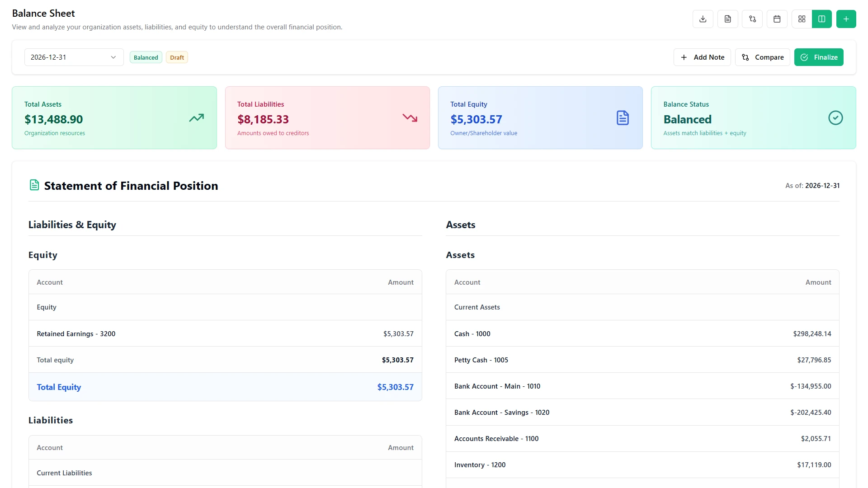The image size is (868, 488).
Task: Select the Petty Cash - 1005 row
Action: tap(642, 360)
